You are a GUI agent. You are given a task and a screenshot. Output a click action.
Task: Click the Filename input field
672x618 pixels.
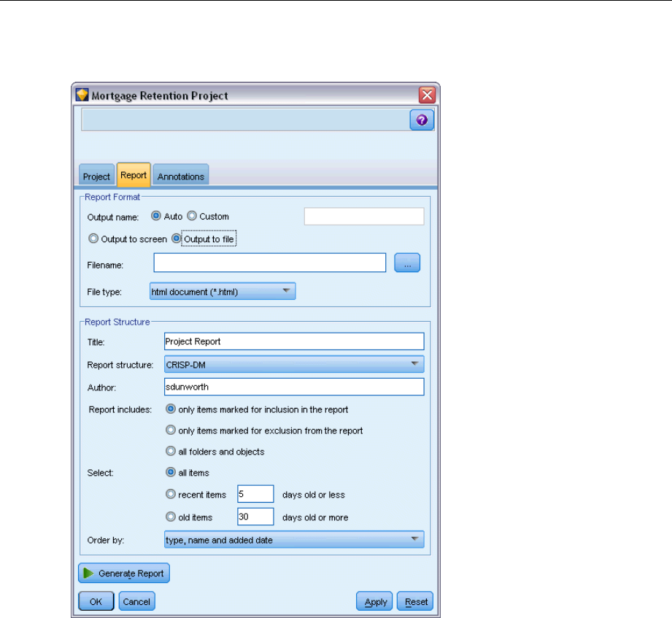[269, 262]
